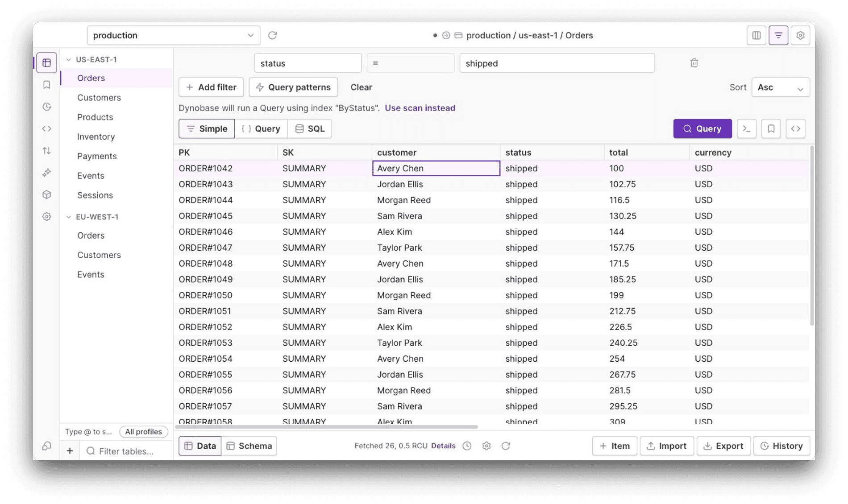Open the terminal icon beside Query button
Image resolution: width=848 pixels, height=504 pixels.
(747, 129)
